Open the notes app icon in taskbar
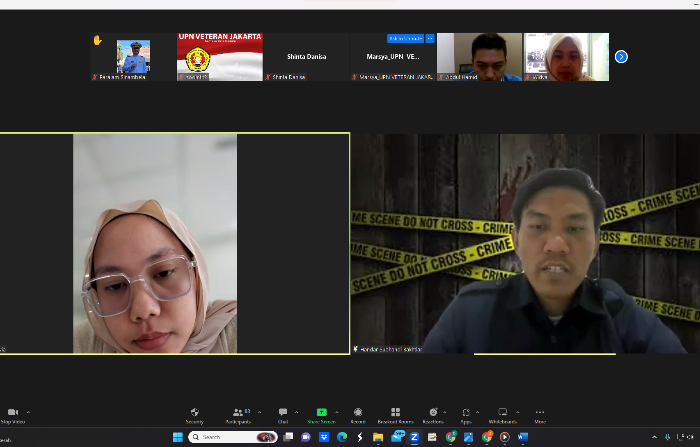Viewport: 700px width, 447px height. click(x=432, y=437)
